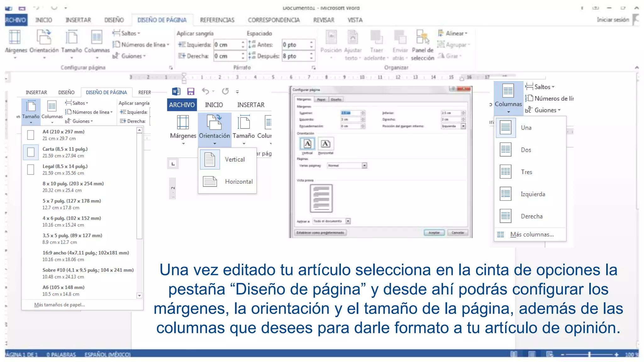The width and height of the screenshot is (644, 362).
Task: Click the save floppy disk icon
Action: click(x=191, y=91)
